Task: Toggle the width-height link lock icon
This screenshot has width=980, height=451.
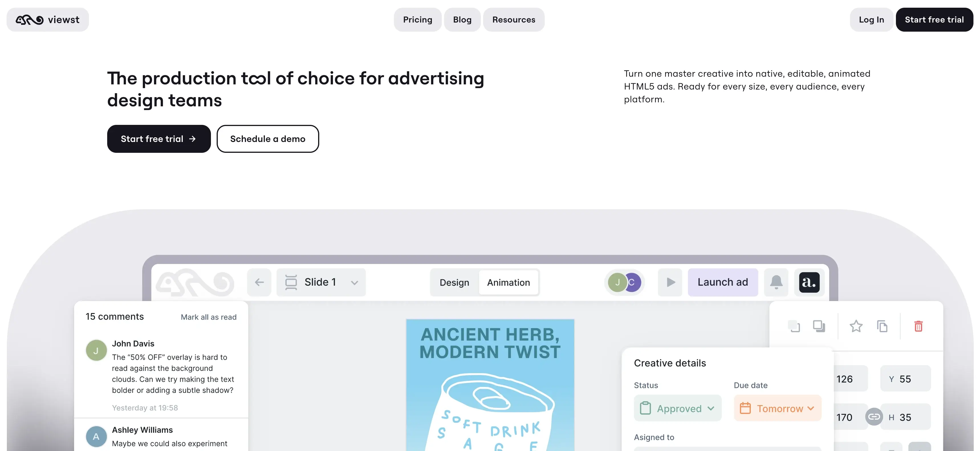Action: (874, 417)
